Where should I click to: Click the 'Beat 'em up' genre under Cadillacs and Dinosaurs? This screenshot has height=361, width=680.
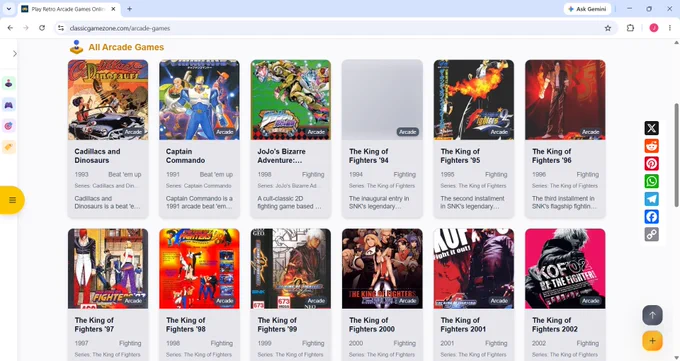pos(124,174)
